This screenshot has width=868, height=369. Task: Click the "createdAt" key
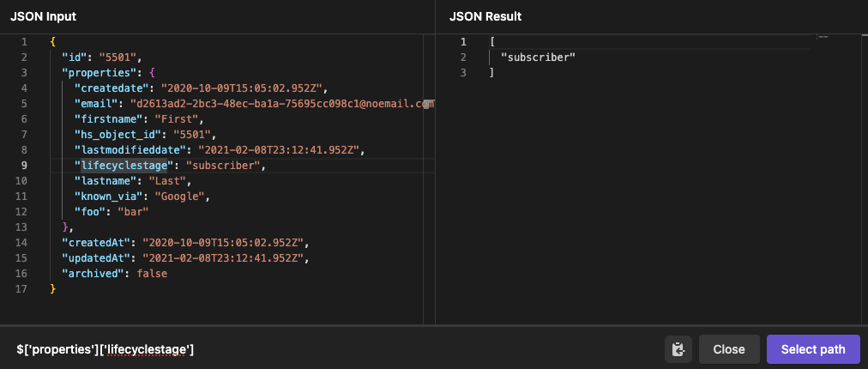96,243
